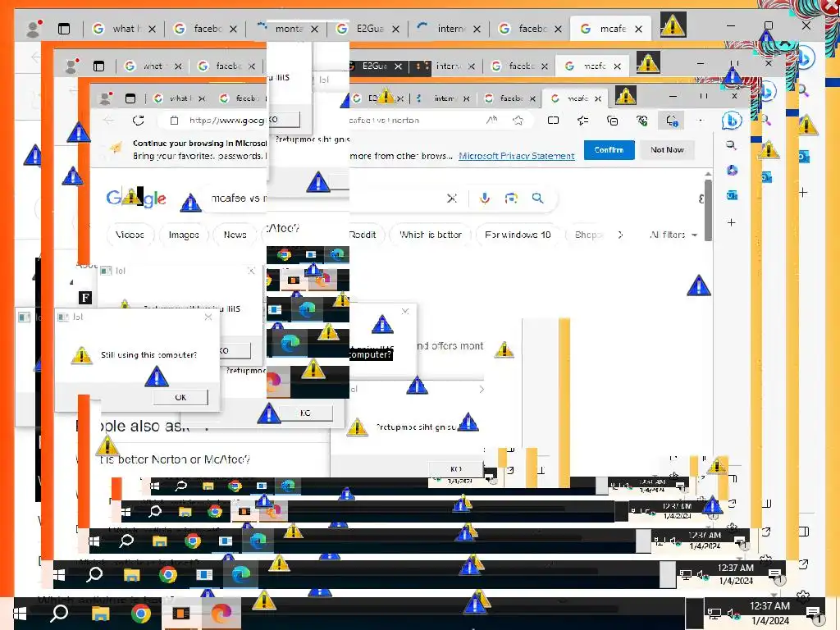The height and width of the screenshot is (630, 840).
Task: Show more filter chips with right chevron
Action: (620, 235)
